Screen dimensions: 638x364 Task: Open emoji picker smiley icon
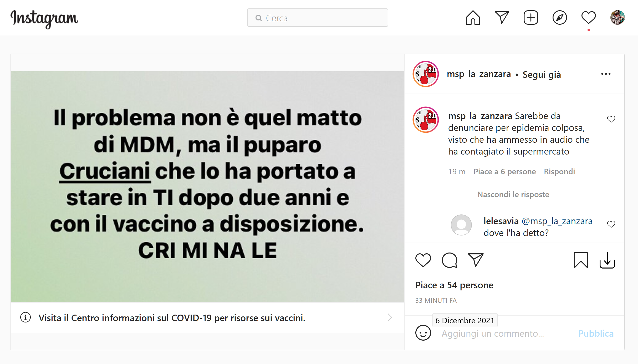click(x=423, y=333)
